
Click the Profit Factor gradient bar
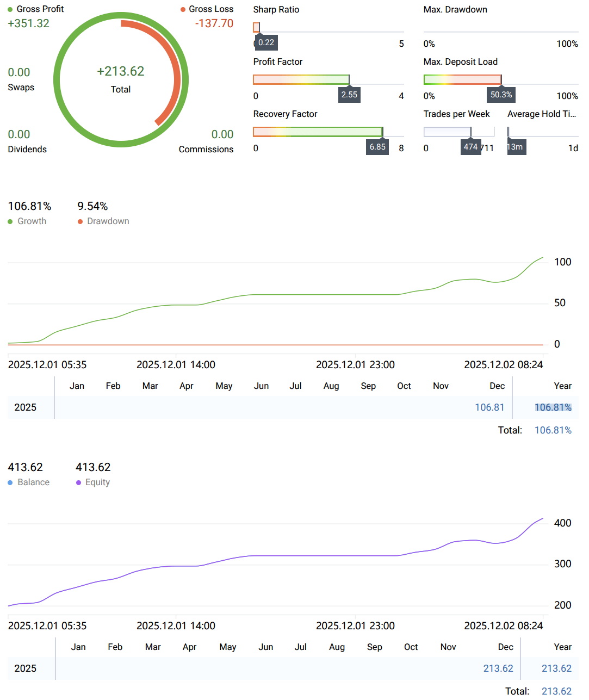[301, 80]
